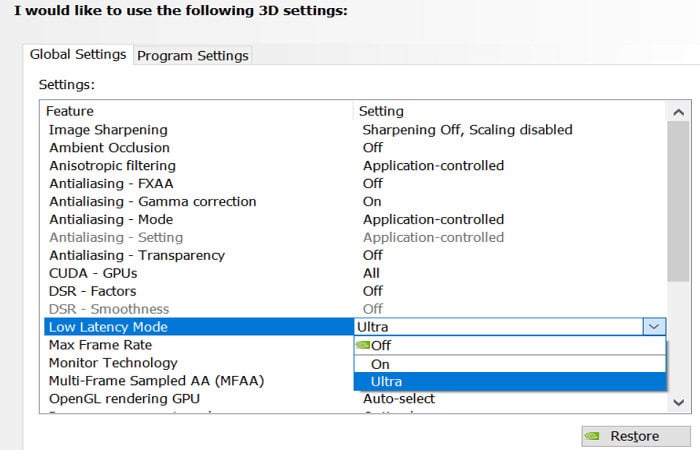Open the Program Settings tab

coord(192,56)
